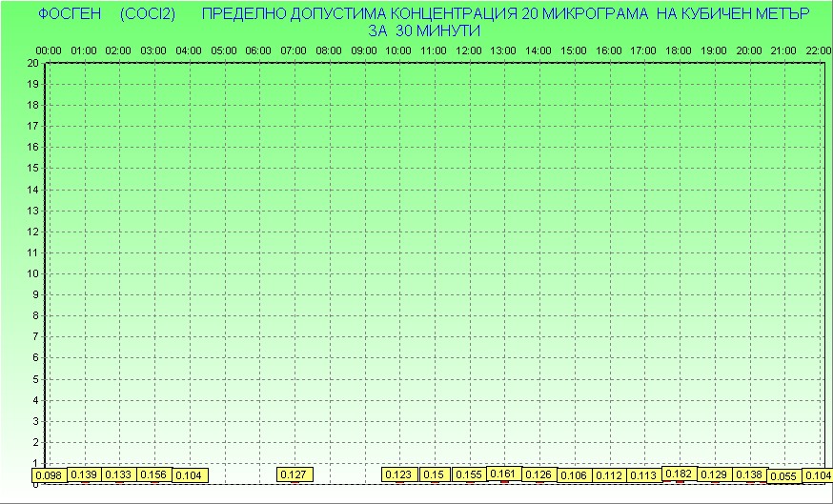
Task: Click the 0.106 value label
Action: 575,474
